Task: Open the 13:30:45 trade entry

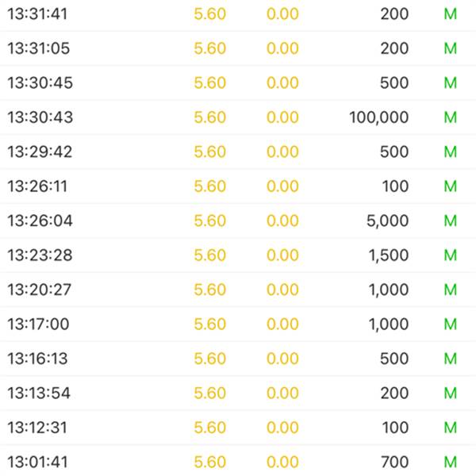Action: click(x=238, y=83)
